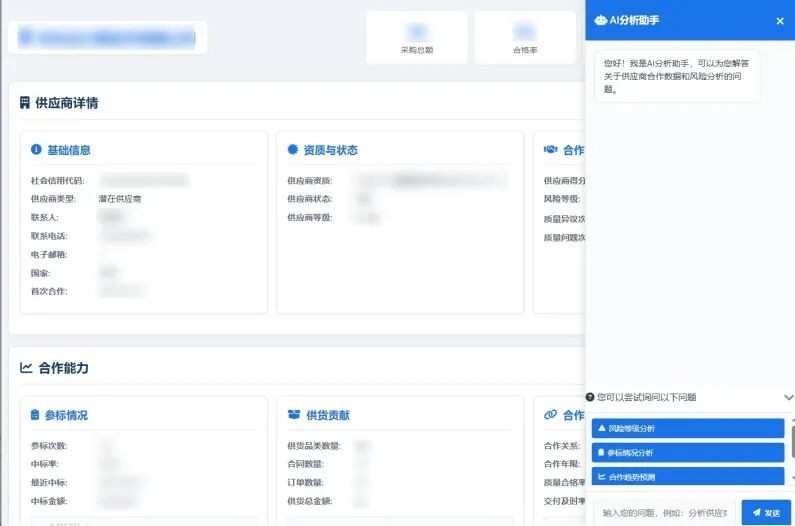The image size is (795, 526).
Task: Click the building icon beside 供应商详情
Action: point(25,103)
